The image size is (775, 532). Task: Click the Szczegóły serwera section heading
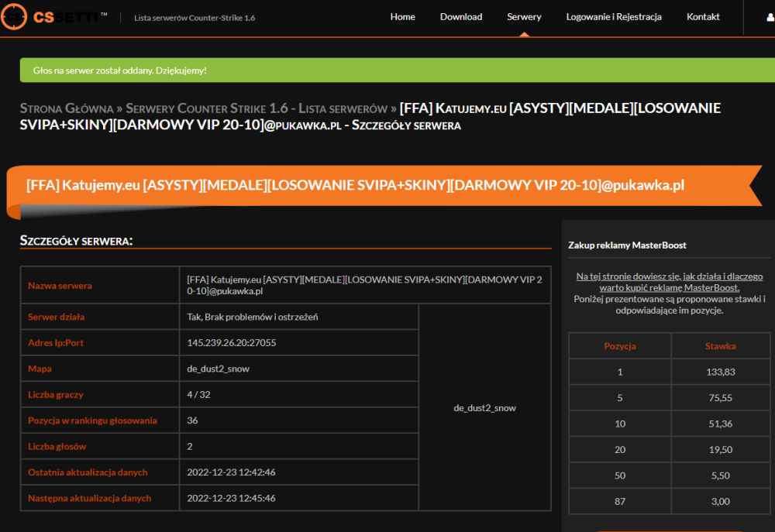(x=76, y=241)
